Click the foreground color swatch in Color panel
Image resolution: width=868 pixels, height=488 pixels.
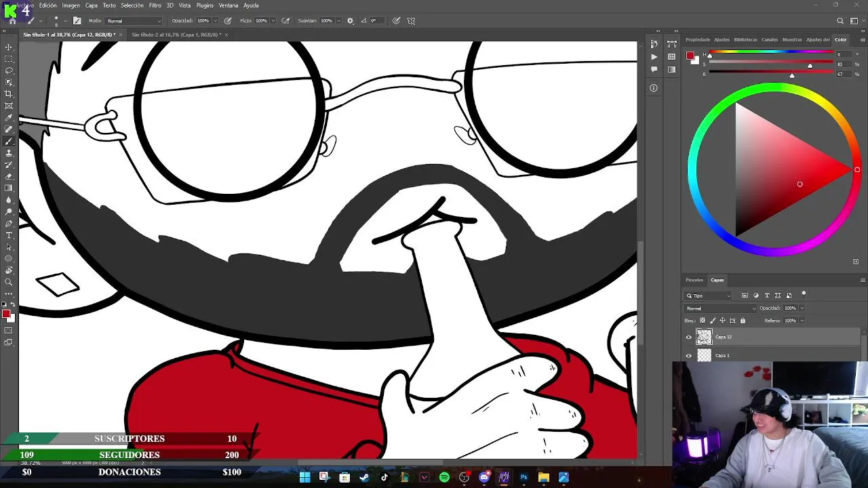click(x=690, y=56)
